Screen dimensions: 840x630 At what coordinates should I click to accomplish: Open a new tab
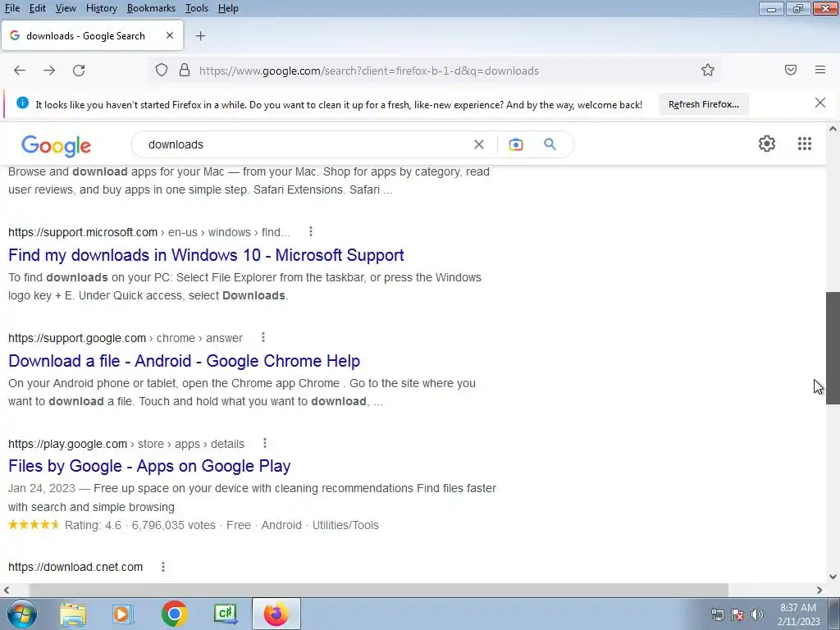tap(200, 36)
